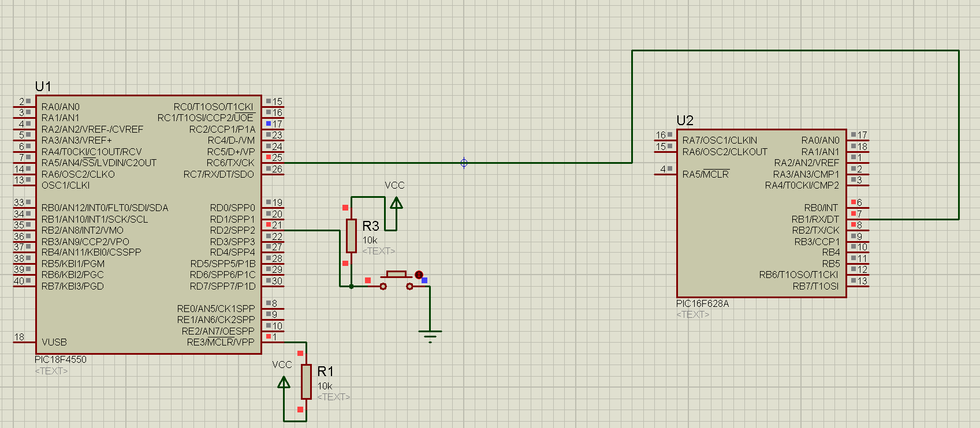Viewport: 980px width, 428px height.
Task: Click the VCC label above R3
Action: click(395, 185)
